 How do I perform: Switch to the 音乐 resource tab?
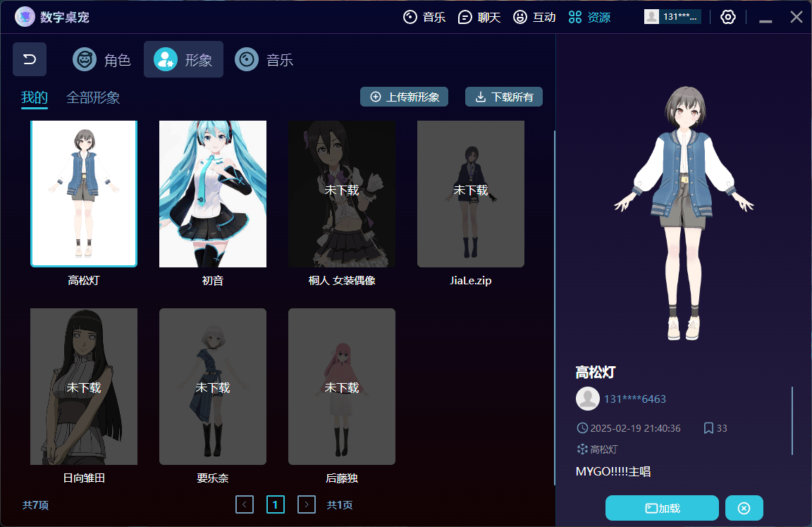coord(264,60)
